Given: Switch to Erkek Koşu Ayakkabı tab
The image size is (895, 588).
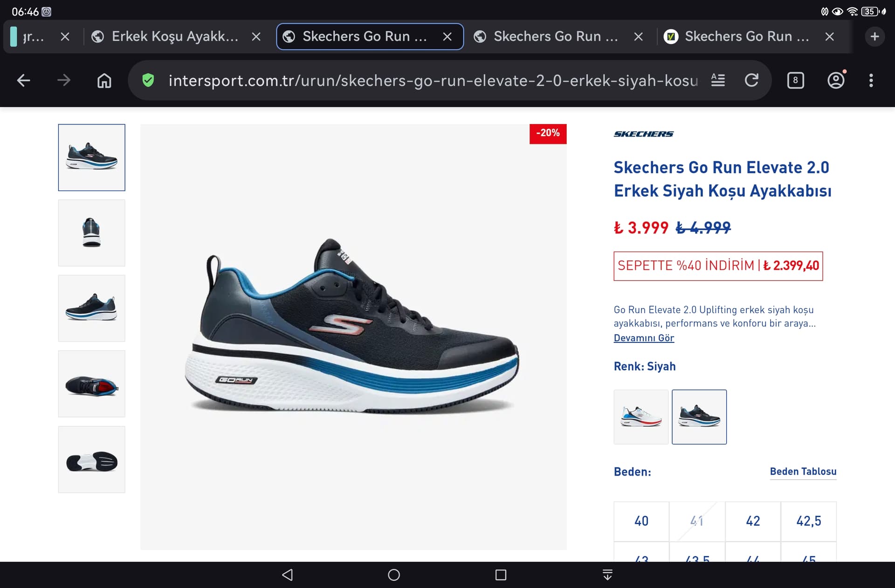Looking at the screenshot, I should pos(175,36).
